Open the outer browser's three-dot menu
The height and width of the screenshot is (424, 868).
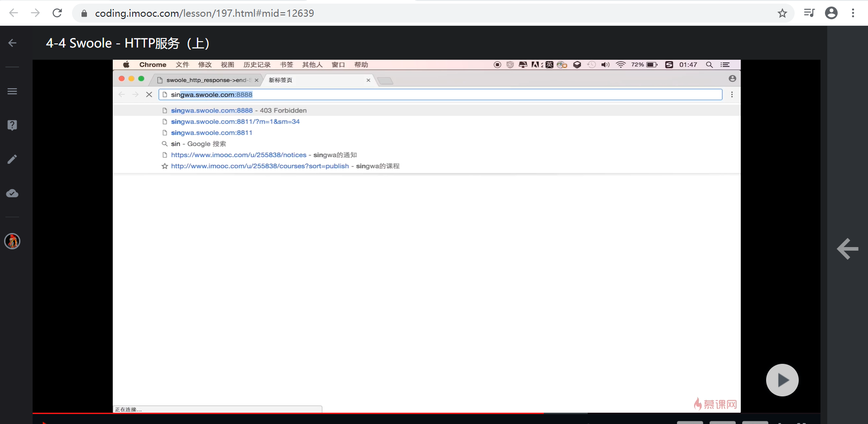tap(853, 13)
